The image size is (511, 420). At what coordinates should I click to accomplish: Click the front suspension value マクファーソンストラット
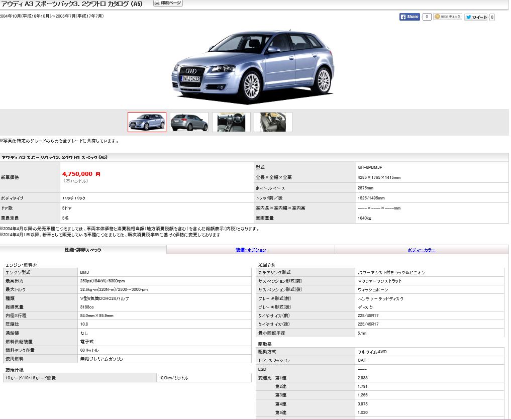click(x=380, y=281)
